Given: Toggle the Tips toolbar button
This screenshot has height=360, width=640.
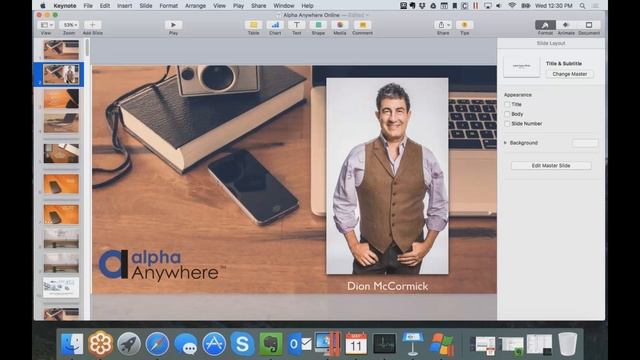Looking at the screenshot, I should coord(464,25).
